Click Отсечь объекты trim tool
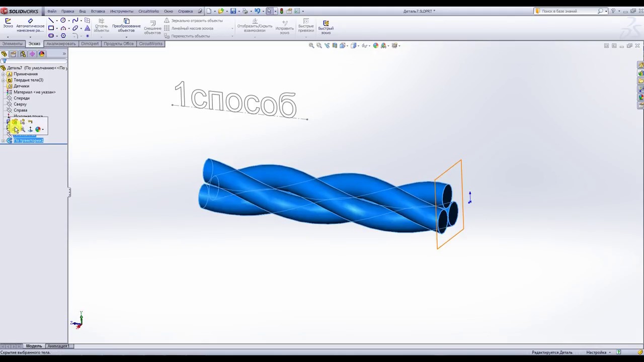This screenshot has height=362, width=644. pos(101,26)
